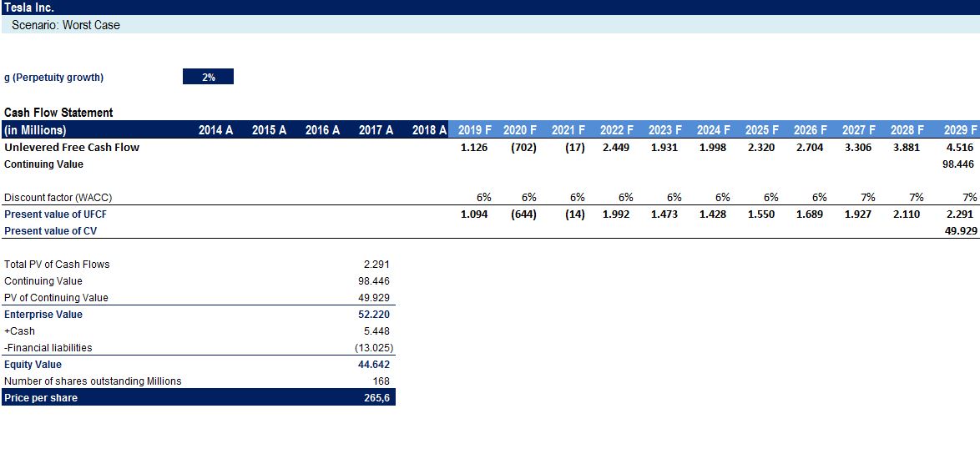Select the 2028 F column header
Screen dimensions: 980x464
[907, 130]
